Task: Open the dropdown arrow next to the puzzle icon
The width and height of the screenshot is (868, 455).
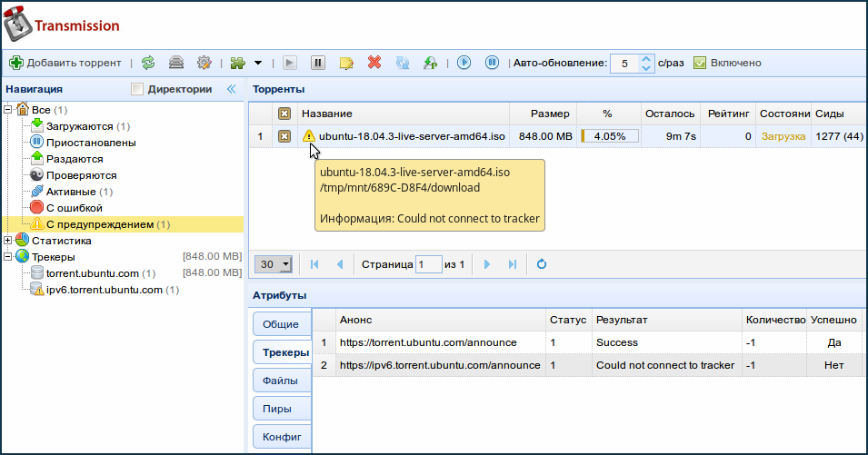Action: (x=258, y=63)
